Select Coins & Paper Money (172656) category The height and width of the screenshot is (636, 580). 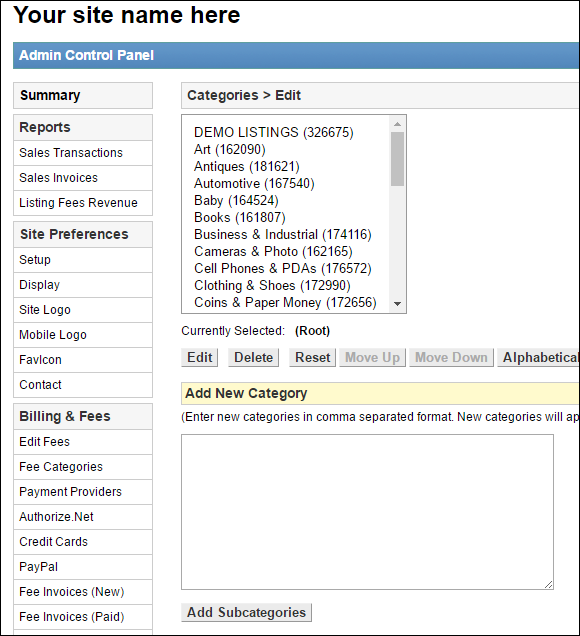(x=285, y=303)
